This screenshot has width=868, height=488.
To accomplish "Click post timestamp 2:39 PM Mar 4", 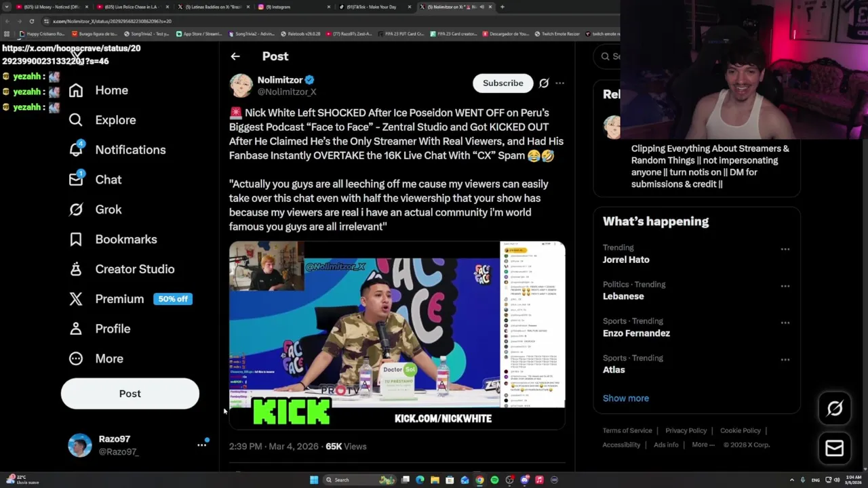I will point(274,446).
